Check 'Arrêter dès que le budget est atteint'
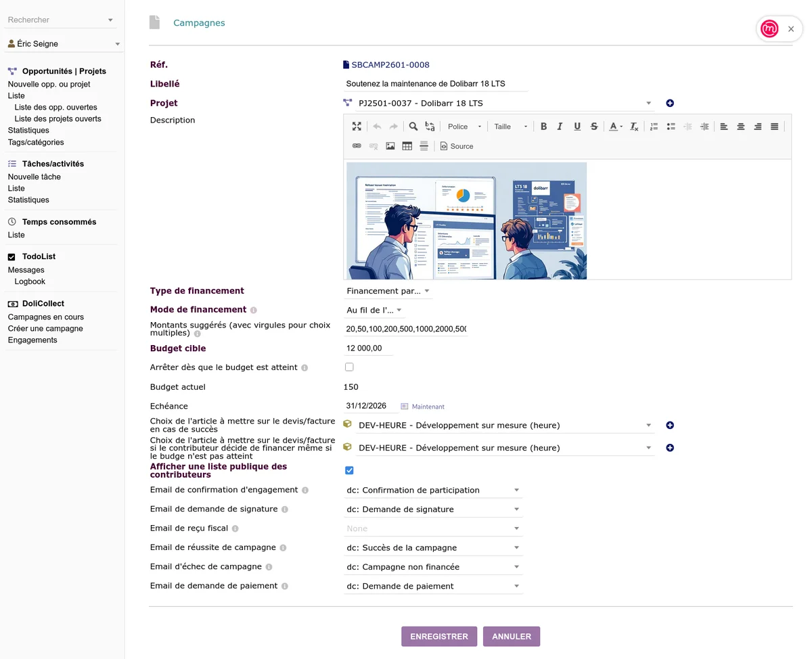 pos(349,367)
